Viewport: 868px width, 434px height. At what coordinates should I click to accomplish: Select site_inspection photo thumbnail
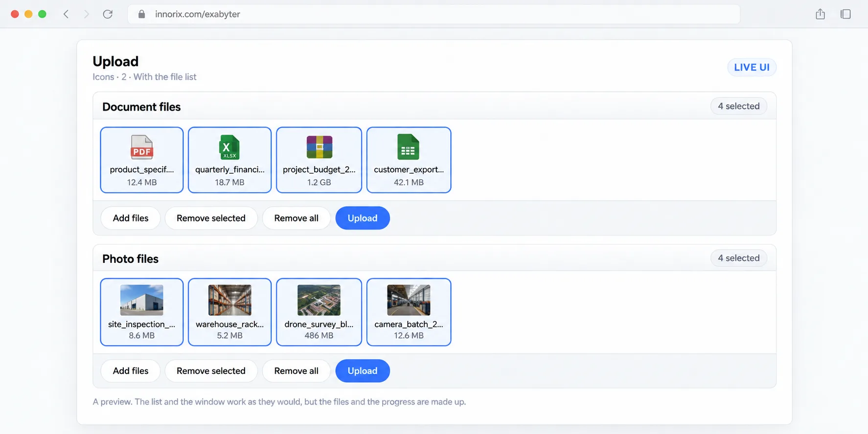(142, 300)
